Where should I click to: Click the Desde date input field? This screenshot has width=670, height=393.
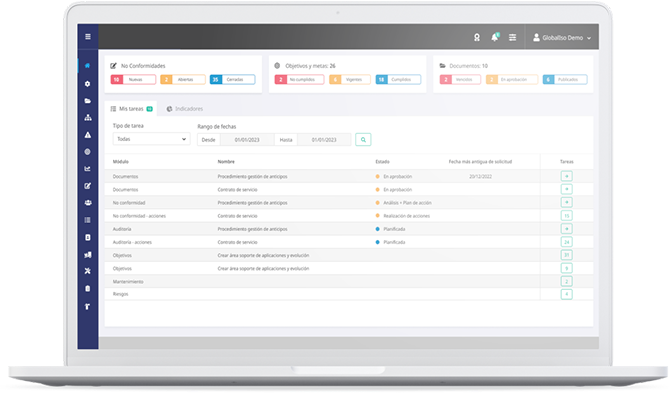pyautogui.click(x=247, y=140)
